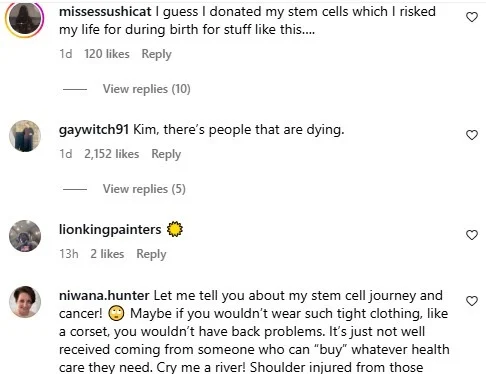Expand View replies (5)
Viewport: 486px width, 374px height.
point(144,189)
